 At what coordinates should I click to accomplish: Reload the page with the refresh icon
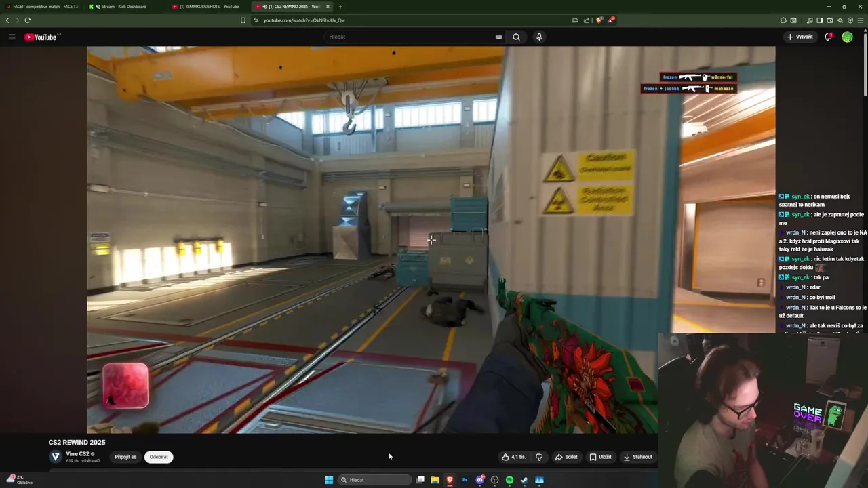(28, 20)
